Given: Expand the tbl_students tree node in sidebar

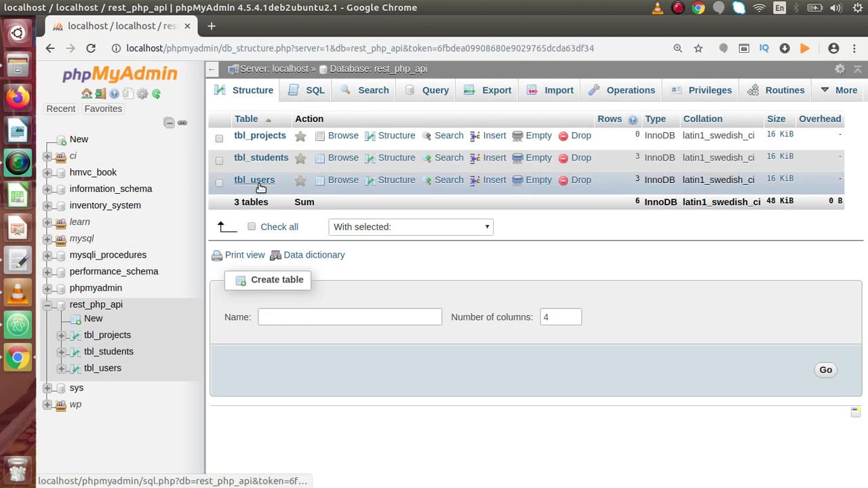Looking at the screenshot, I should (61, 352).
